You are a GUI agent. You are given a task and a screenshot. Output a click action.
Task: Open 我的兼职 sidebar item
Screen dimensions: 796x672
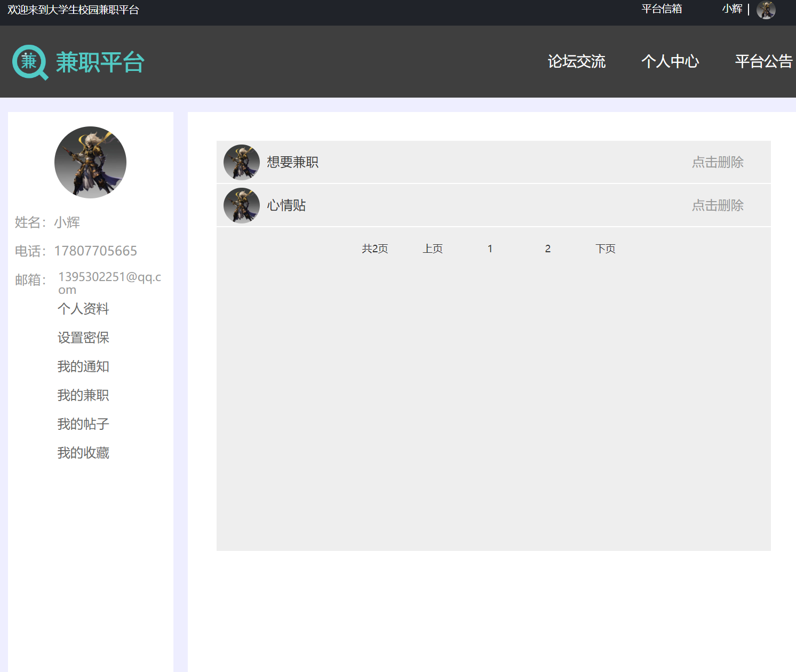tap(83, 395)
